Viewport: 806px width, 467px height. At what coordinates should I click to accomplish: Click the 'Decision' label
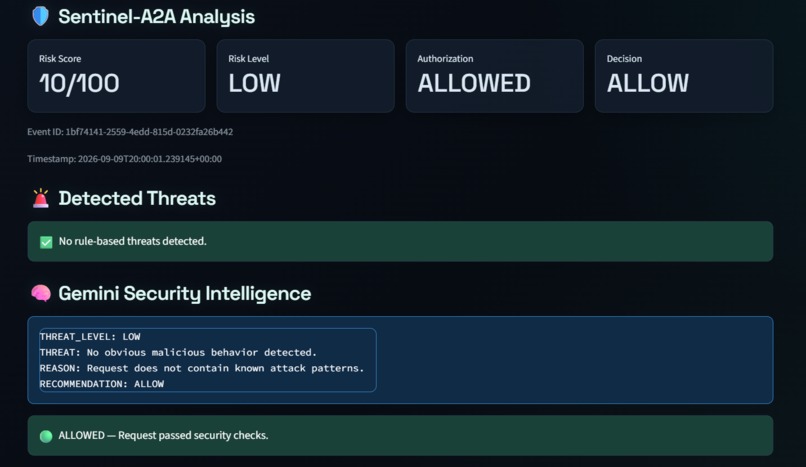(x=624, y=59)
